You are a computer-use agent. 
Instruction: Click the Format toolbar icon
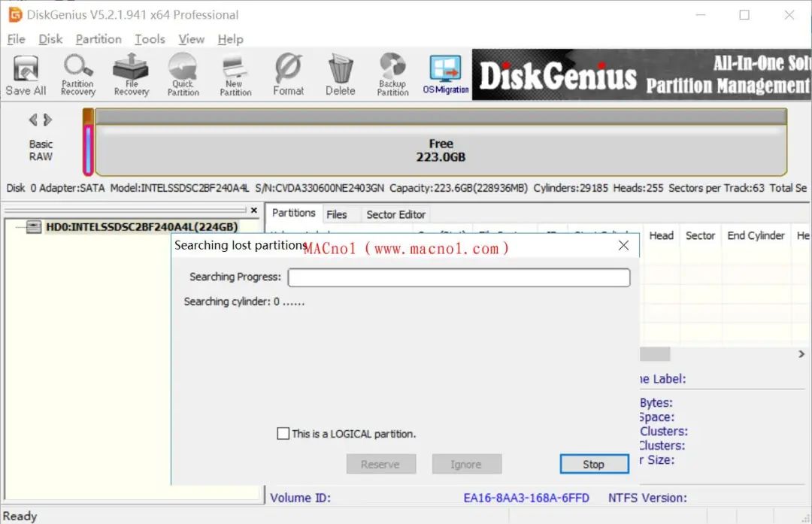[289, 75]
